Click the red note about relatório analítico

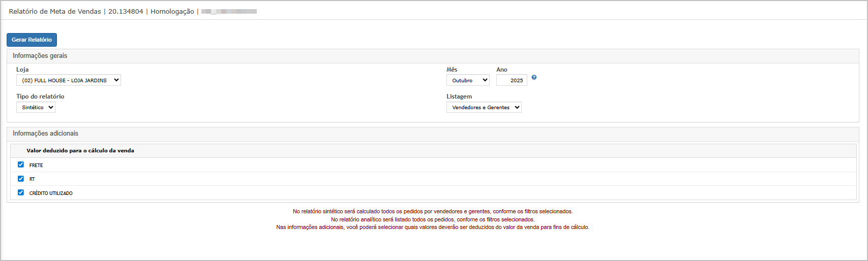pos(432,219)
